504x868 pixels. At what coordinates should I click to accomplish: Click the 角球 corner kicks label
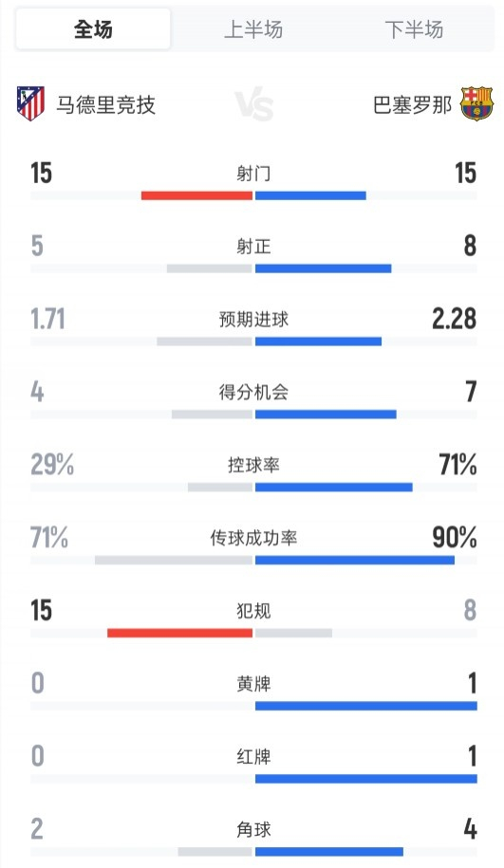pos(253,829)
